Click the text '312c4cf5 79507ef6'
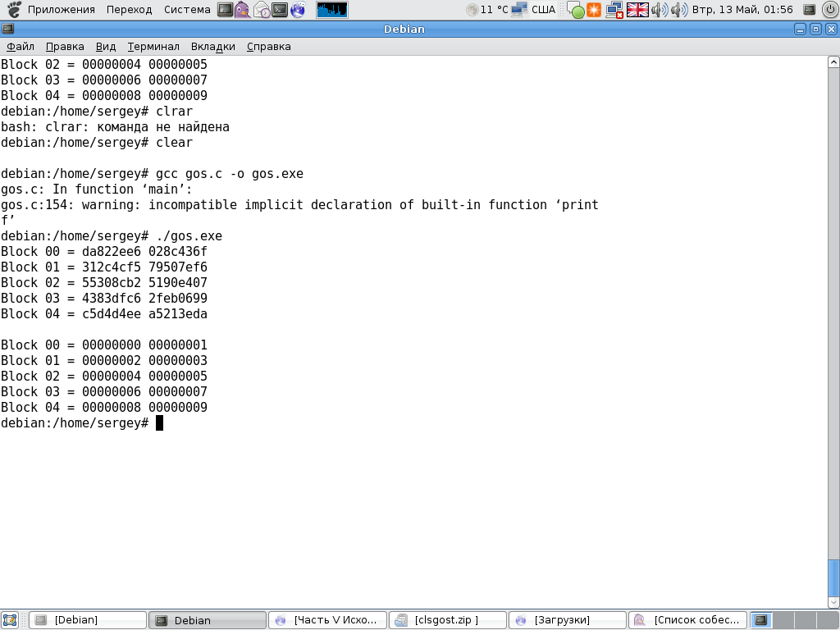The width and height of the screenshot is (840, 630). [x=144, y=267]
